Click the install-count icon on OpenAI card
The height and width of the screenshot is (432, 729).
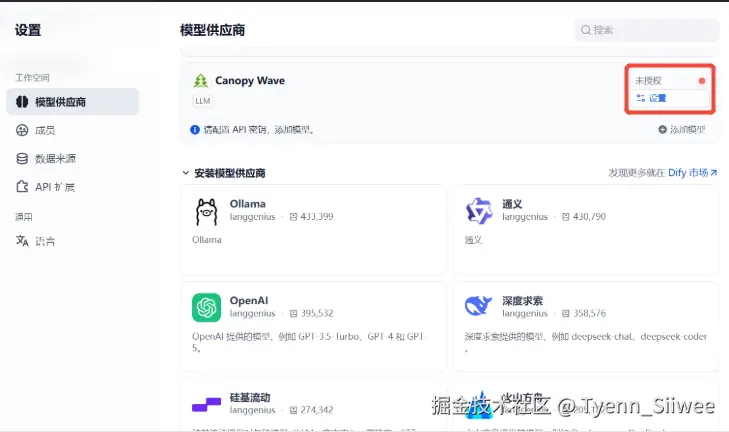click(293, 313)
